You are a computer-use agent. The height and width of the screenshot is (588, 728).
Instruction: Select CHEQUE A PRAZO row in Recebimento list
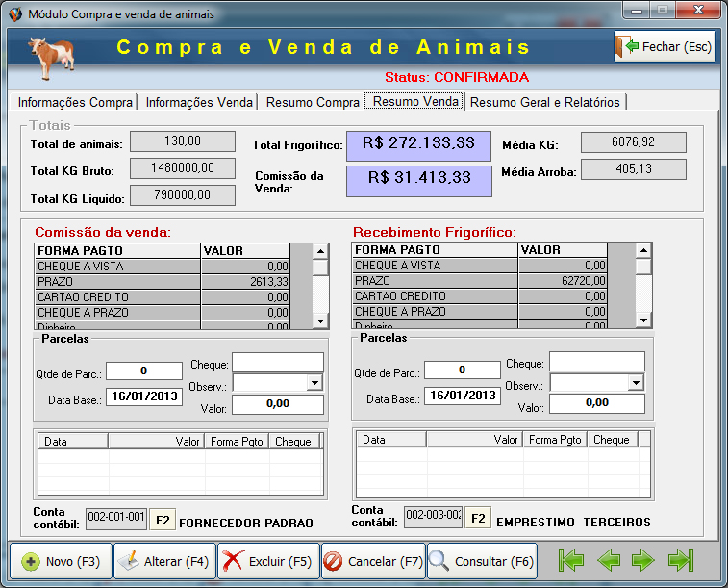click(480, 311)
